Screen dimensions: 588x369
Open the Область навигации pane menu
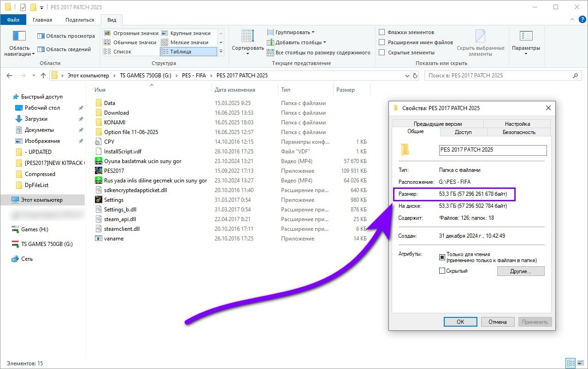coord(19,43)
